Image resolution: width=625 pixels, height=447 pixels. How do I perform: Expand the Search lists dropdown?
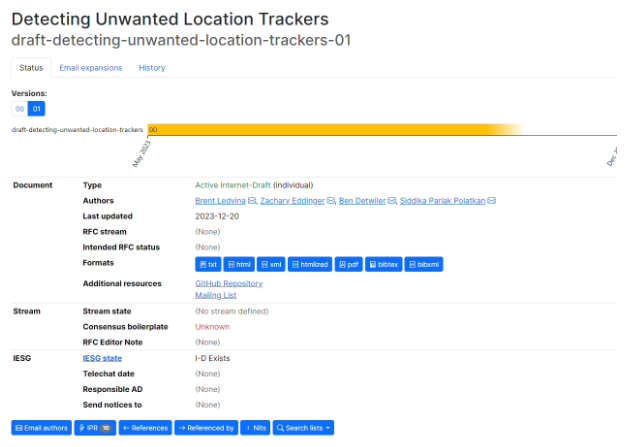click(304, 427)
